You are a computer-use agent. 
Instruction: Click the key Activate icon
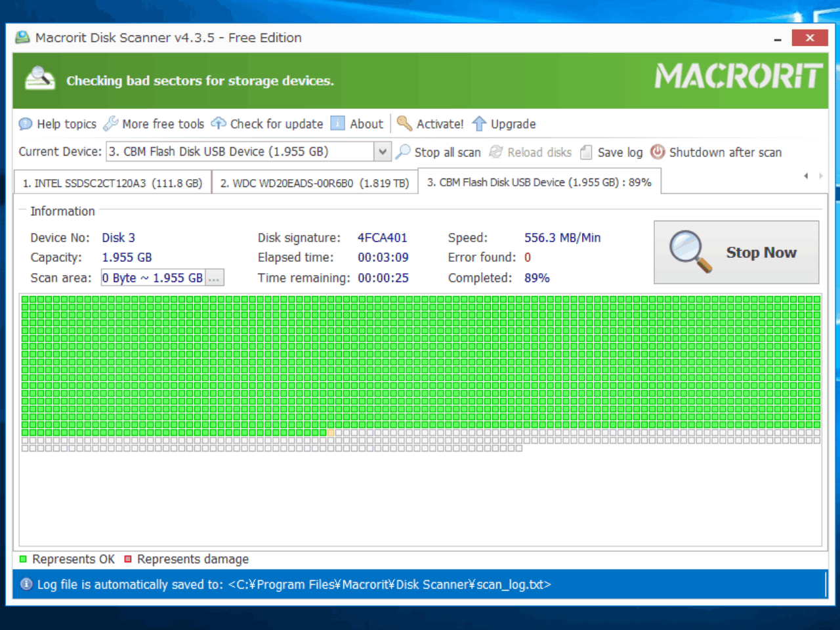click(405, 123)
